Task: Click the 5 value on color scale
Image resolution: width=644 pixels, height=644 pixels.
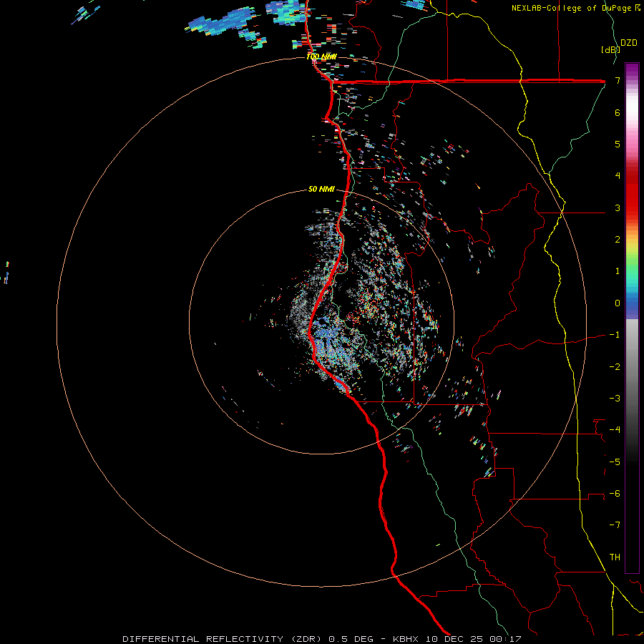Action: (x=618, y=144)
